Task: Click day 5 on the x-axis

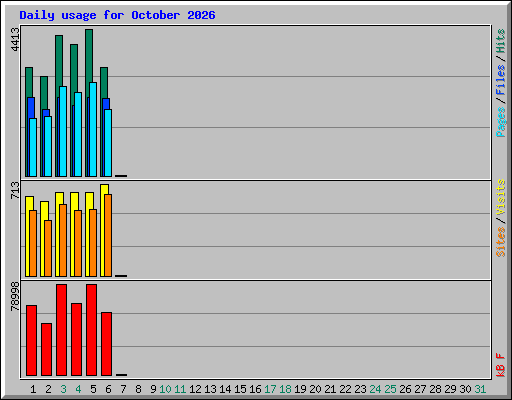Action: (x=93, y=389)
